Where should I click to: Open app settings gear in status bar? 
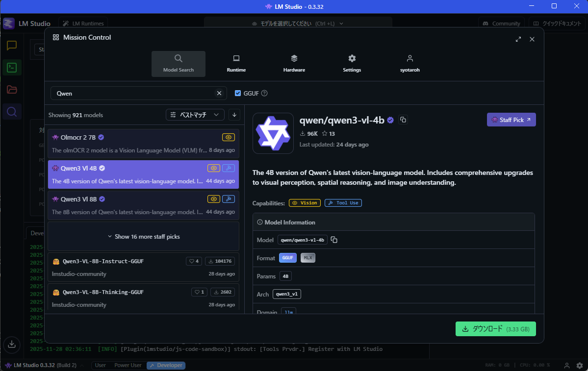579,366
